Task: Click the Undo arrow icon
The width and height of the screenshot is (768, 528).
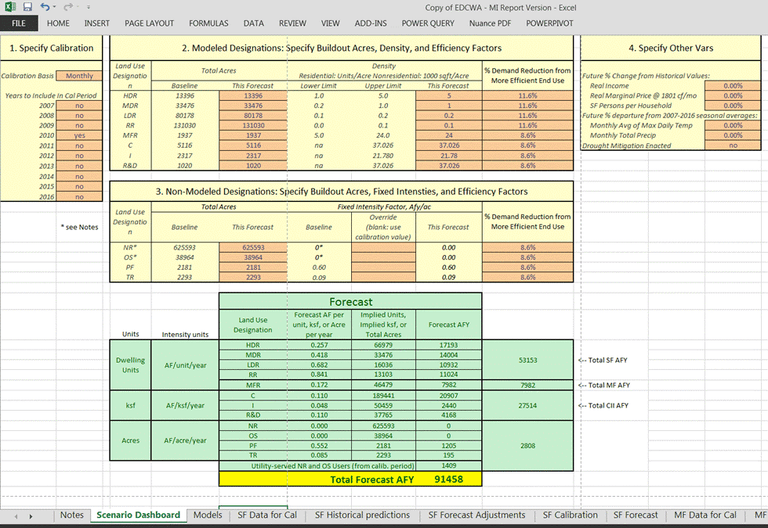Action: click(x=47, y=7)
